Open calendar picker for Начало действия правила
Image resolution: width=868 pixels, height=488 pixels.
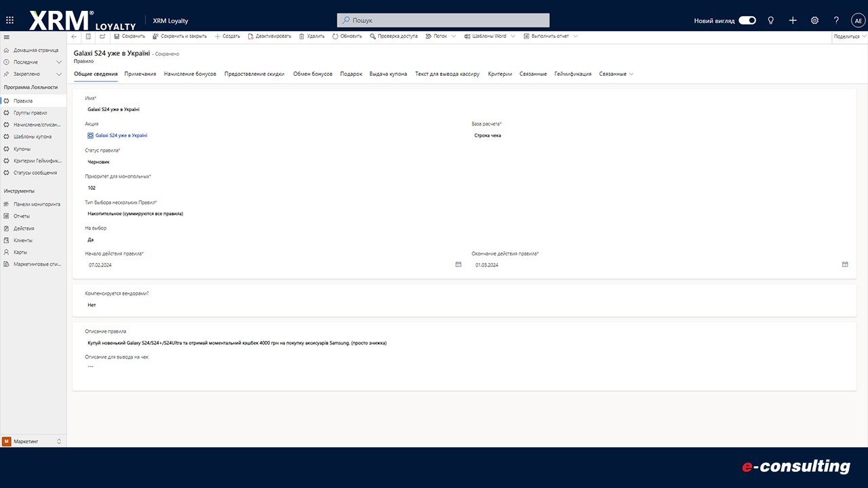click(x=458, y=264)
